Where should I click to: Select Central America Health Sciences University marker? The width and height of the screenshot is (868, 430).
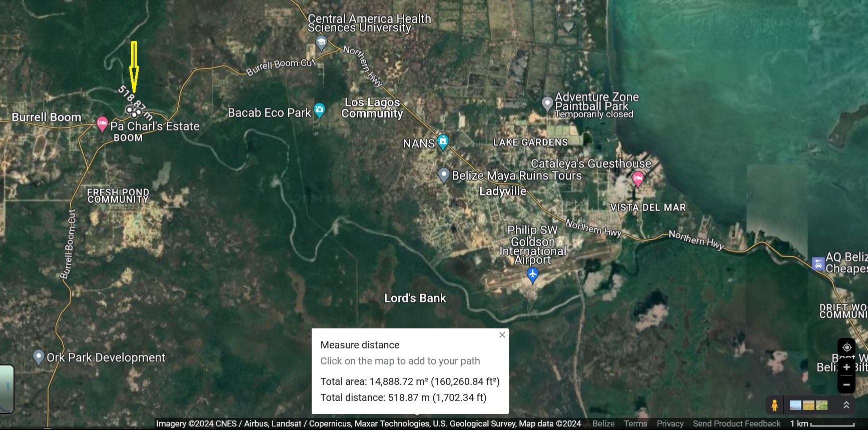(x=321, y=43)
